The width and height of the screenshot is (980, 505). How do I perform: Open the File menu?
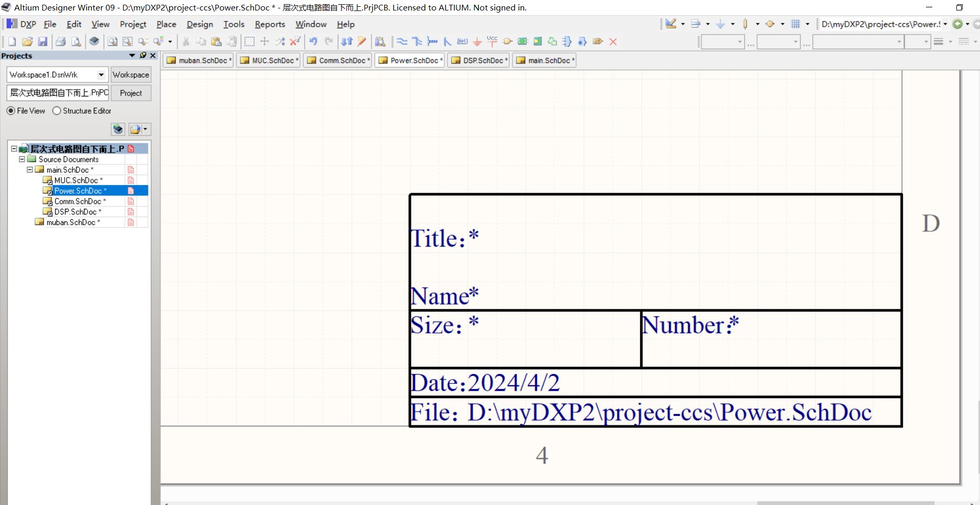[x=50, y=24]
